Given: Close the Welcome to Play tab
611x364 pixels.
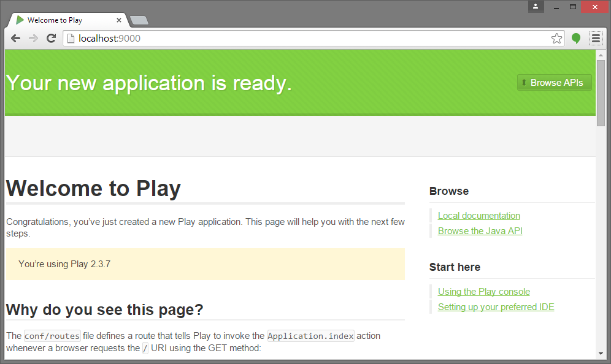Looking at the screenshot, I should pos(119,20).
